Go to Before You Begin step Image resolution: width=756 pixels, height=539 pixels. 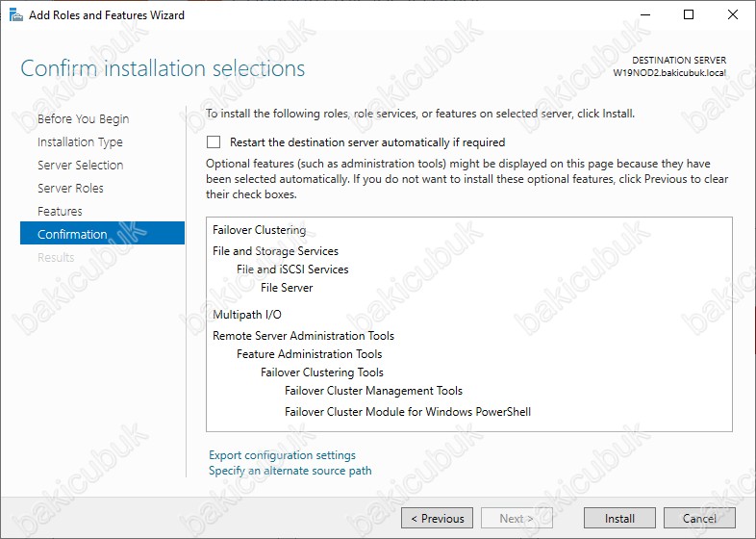click(x=84, y=118)
